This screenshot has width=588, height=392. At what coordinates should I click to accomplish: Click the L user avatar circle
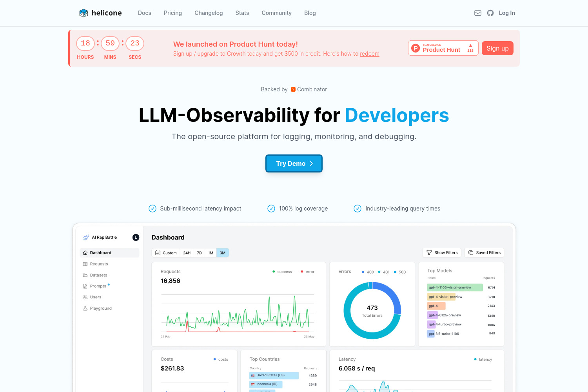tap(136, 237)
